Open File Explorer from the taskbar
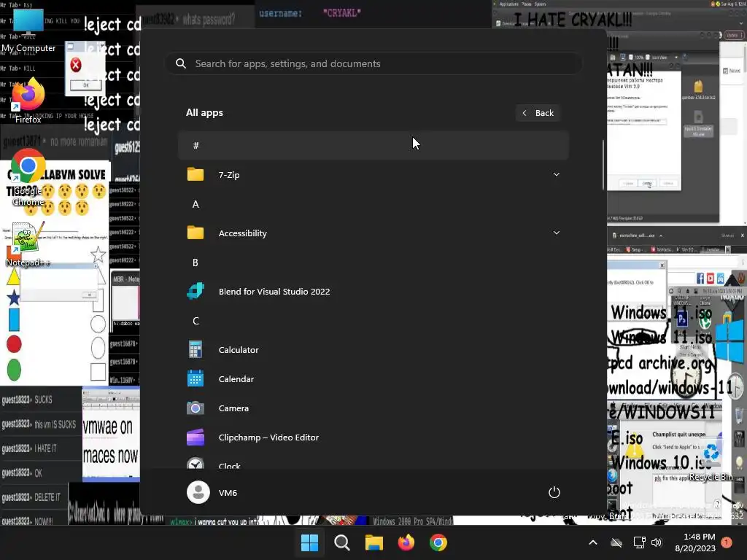Viewport: 747px width, 560px height. pyautogui.click(x=374, y=542)
